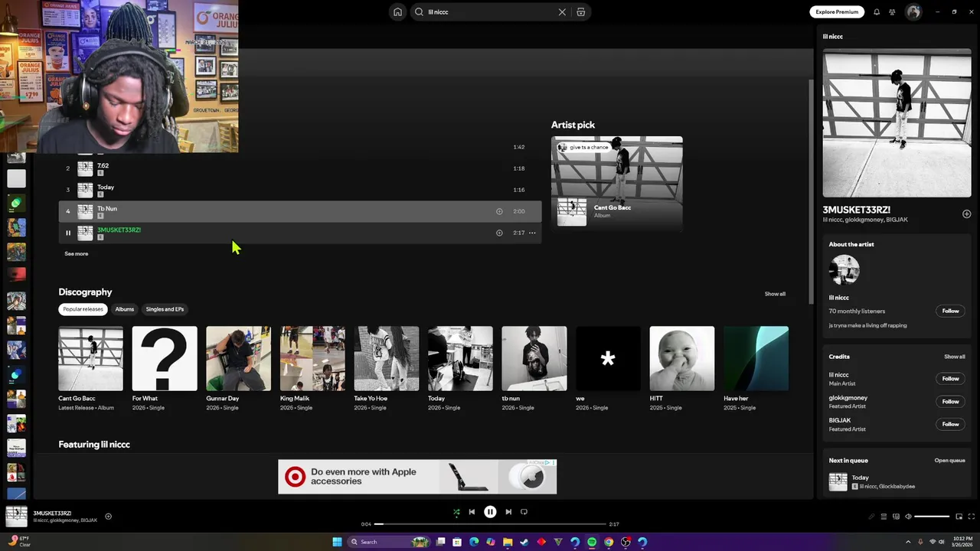
Task: Click Explore Premium button
Action: tap(837, 12)
